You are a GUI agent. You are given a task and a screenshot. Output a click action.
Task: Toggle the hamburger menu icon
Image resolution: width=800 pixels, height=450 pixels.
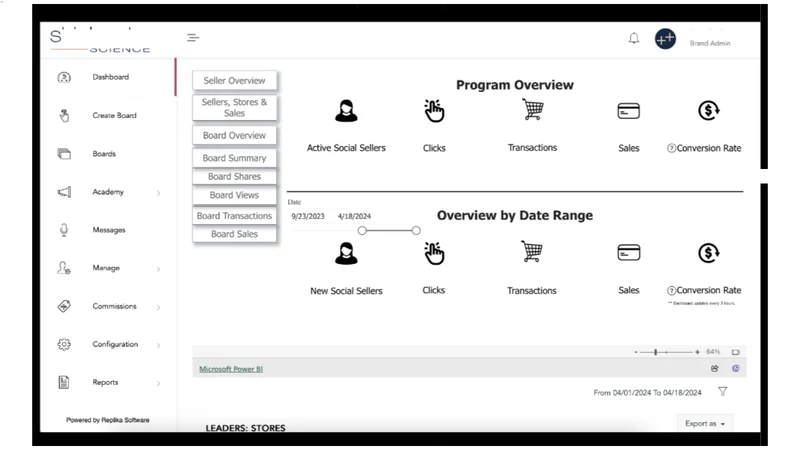click(x=193, y=38)
